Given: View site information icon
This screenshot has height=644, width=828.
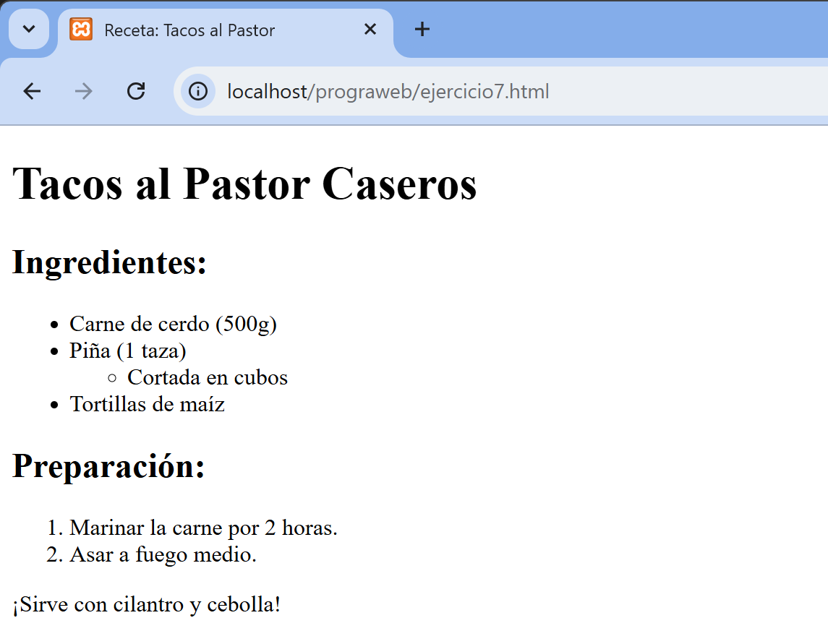Looking at the screenshot, I should coord(198,91).
